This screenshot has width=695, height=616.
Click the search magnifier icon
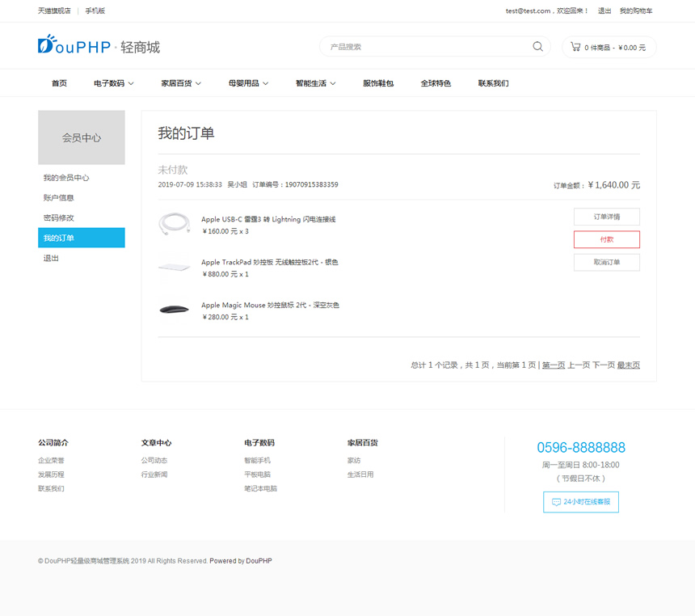tap(537, 47)
